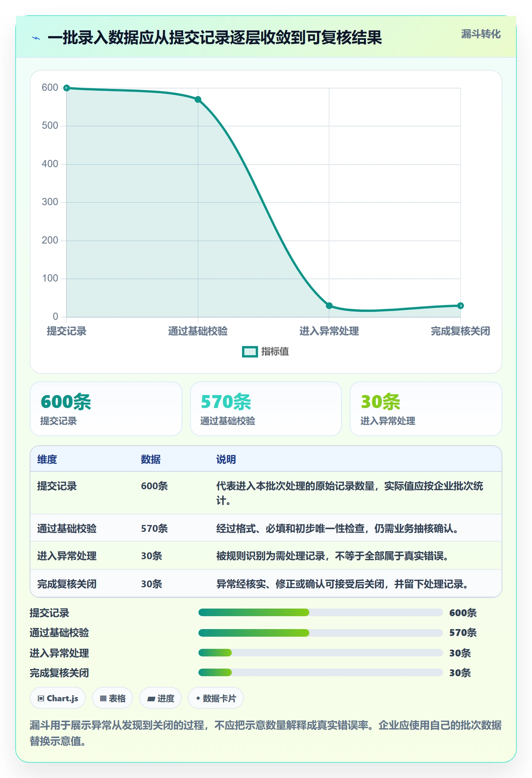Click the footer note starting 漏斗用于展示异常
532x778 pixels.
pyautogui.click(x=266, y=733)
